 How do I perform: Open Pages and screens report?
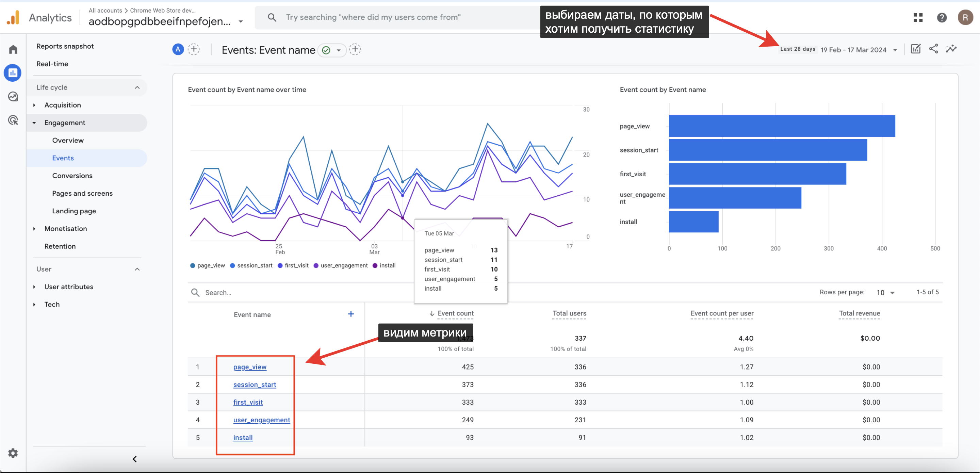pos(82,193)
